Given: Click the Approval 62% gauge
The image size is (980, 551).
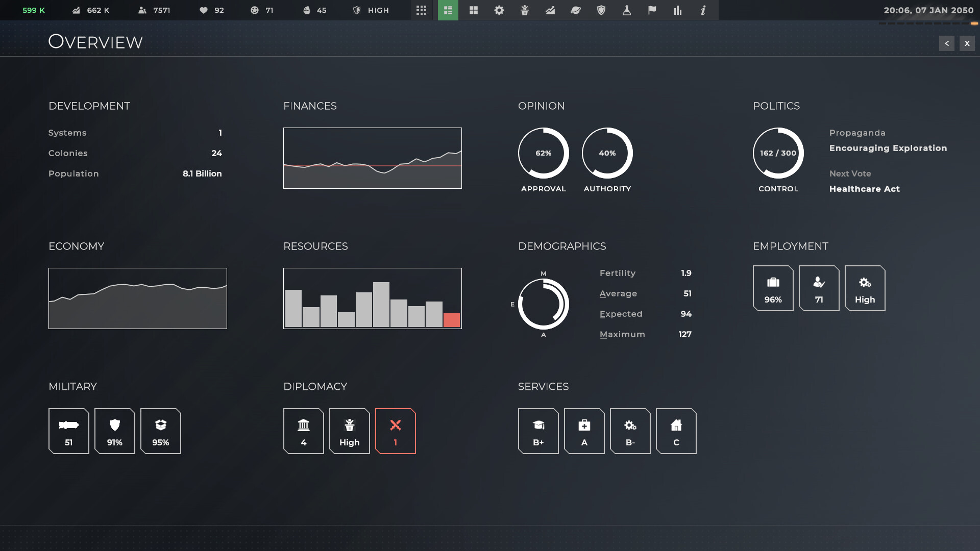Looking at the screenshot, I should pos(543,153).
